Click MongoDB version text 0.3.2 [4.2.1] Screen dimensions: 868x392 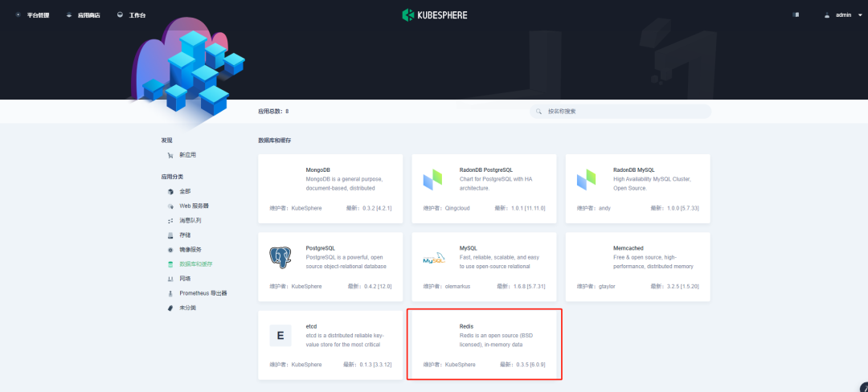(x=377, y=208)
